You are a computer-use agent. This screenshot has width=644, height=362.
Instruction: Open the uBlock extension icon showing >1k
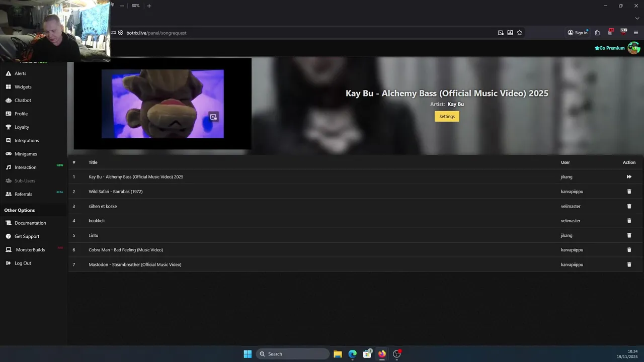coord(624,32)
